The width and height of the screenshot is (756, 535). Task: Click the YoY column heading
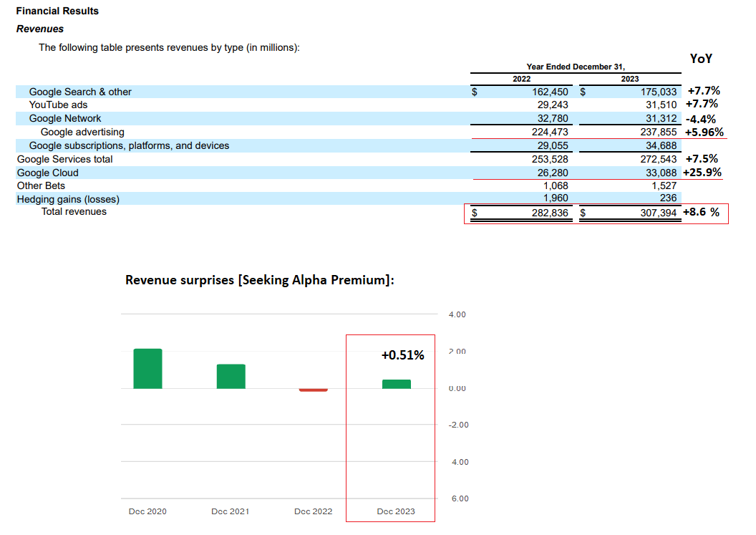pyautogui.click(x=701, y=59)
